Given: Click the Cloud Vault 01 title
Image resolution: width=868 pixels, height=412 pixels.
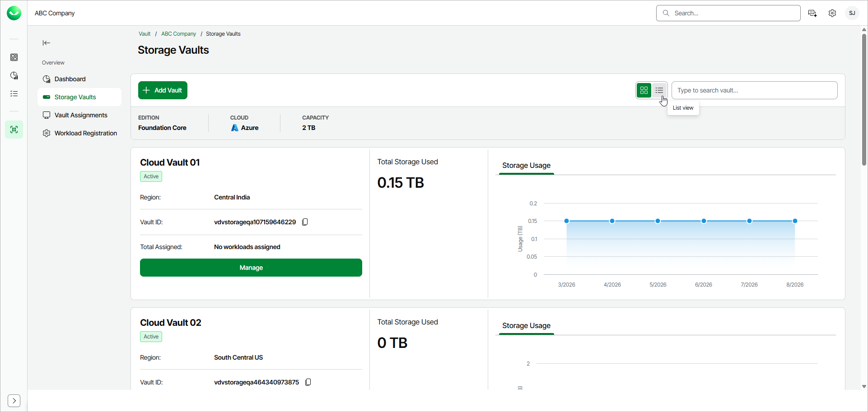Looking at the screenshot, I should pyautogui.click(x=170, y=162).
